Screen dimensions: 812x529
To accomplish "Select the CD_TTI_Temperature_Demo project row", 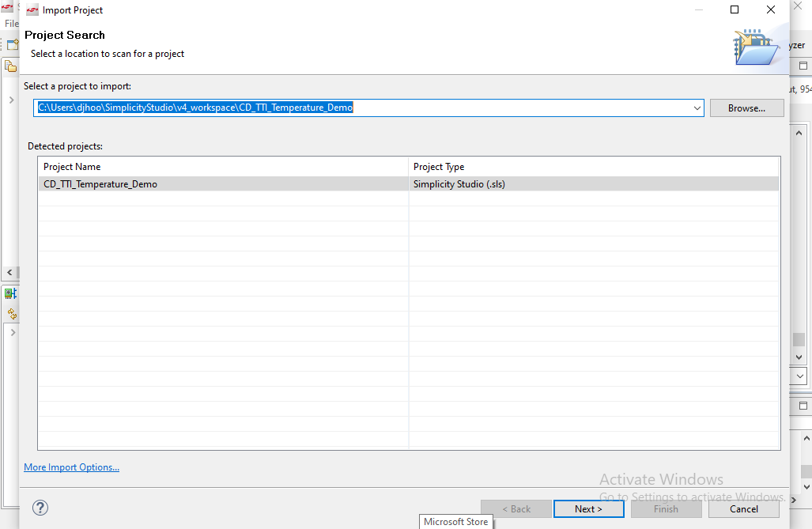I will coord(158,183).
